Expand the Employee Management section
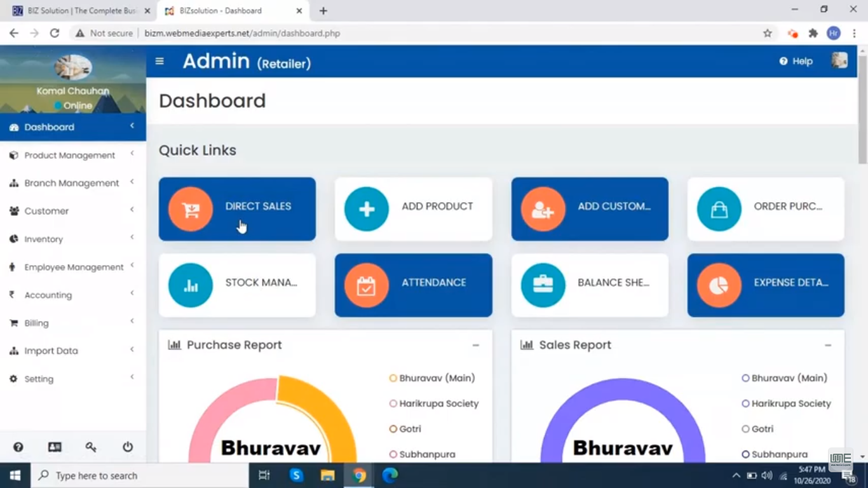The image size is (868, 488). (x=74, y=267)
